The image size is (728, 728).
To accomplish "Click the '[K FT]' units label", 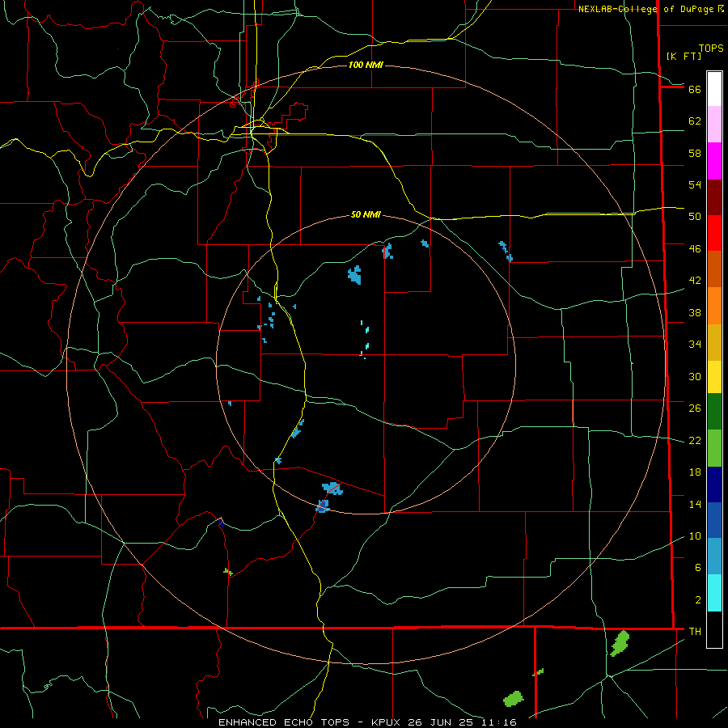I will click(x=684, y=56).
